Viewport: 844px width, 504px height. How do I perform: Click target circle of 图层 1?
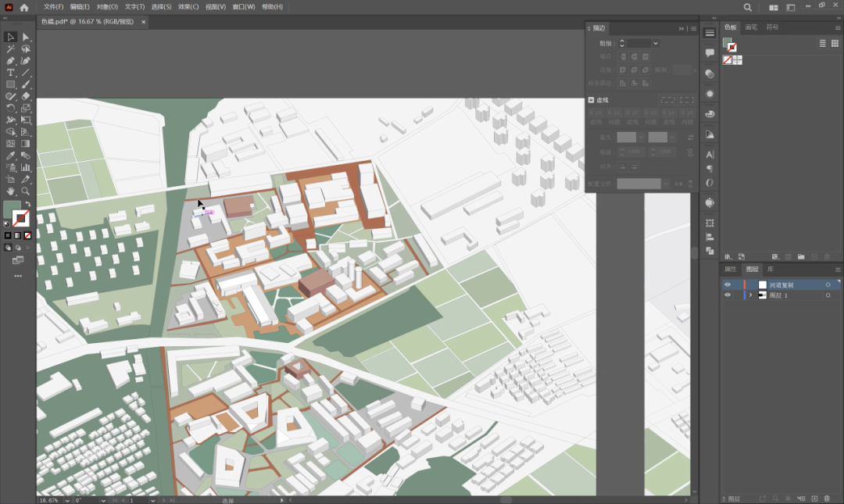coord(828,295)
